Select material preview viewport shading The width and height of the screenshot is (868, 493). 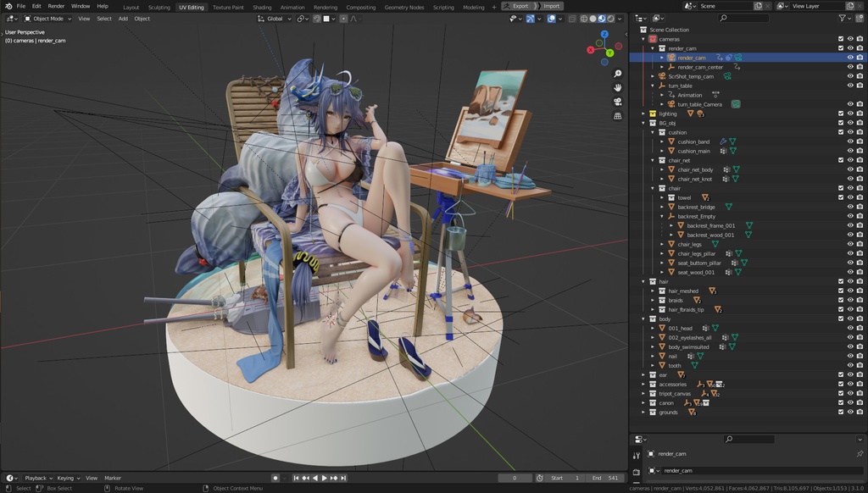click(602, 19)
